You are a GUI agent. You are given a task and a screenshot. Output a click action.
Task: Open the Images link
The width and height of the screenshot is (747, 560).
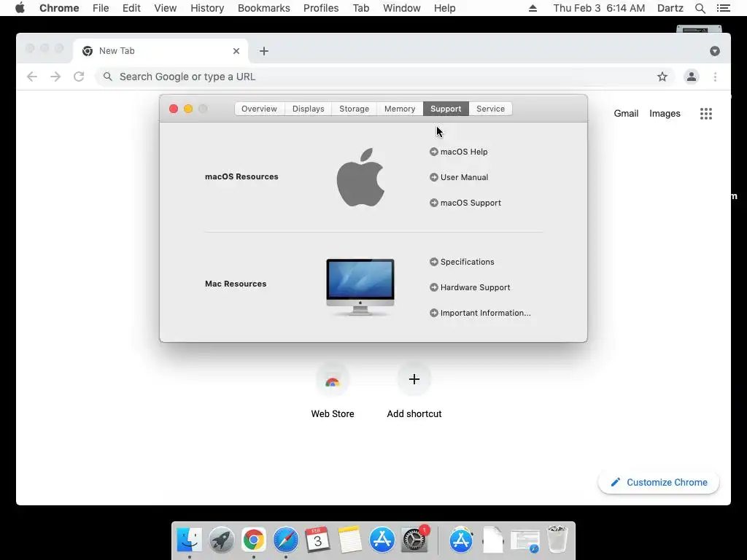click(x=665, y=113)
